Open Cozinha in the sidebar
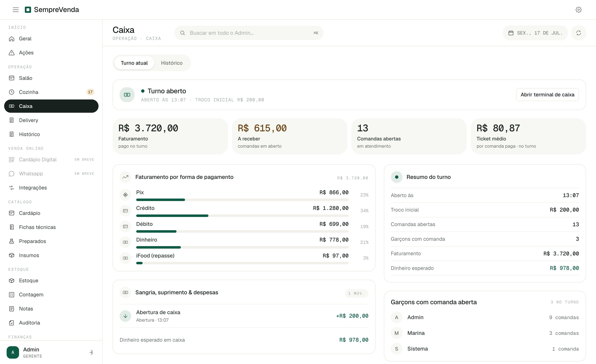 pos(51,92)
